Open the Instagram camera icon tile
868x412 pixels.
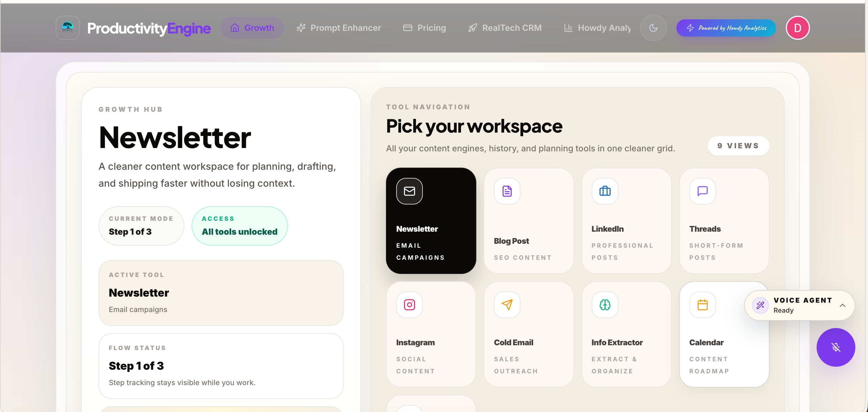[409, 304]
